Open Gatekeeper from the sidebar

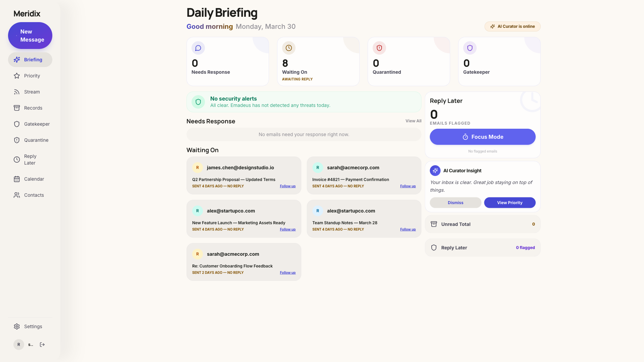(x=30, y=124)
